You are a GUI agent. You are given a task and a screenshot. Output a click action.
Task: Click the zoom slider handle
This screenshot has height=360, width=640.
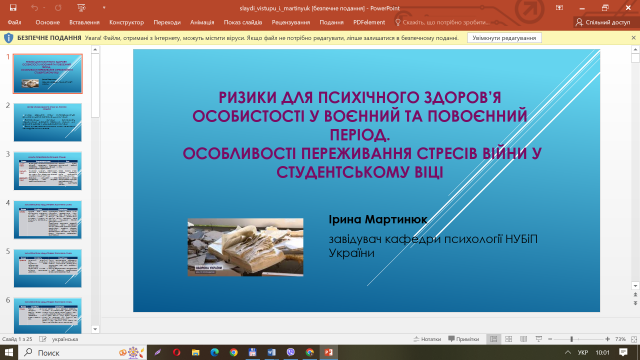click(x=571, y=339)
